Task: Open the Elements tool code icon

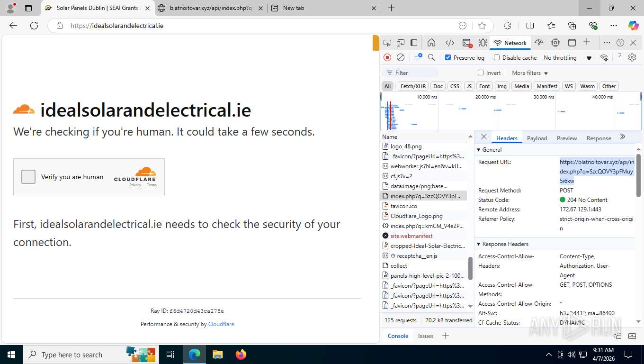Action: tap(449, 43)
